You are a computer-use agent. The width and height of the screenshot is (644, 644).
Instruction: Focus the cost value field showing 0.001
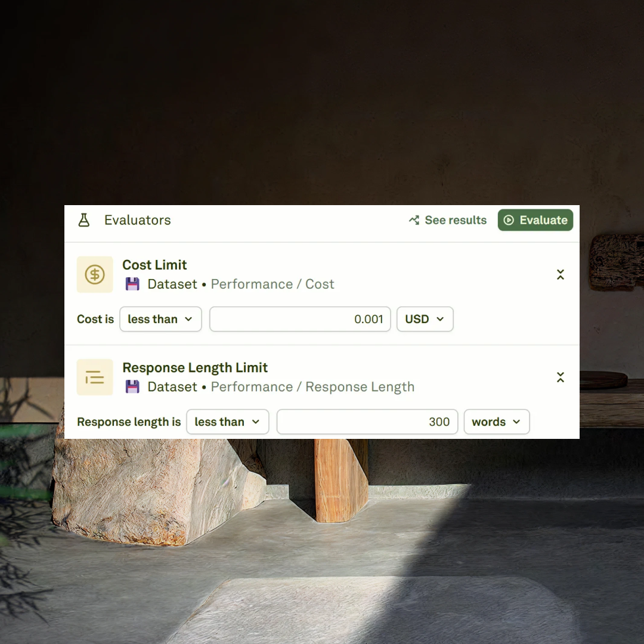click(300, 319)
